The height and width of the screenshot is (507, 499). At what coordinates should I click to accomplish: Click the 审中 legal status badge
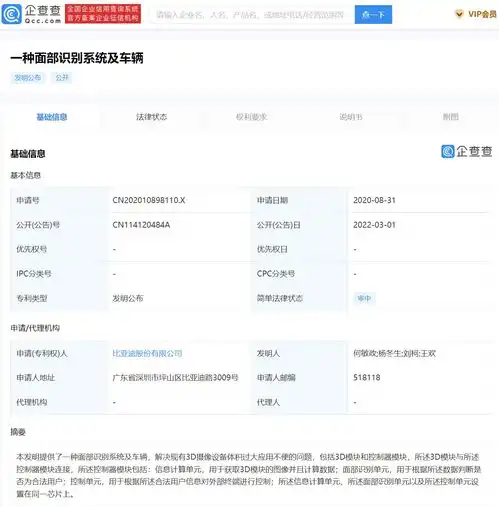point(364,298)
